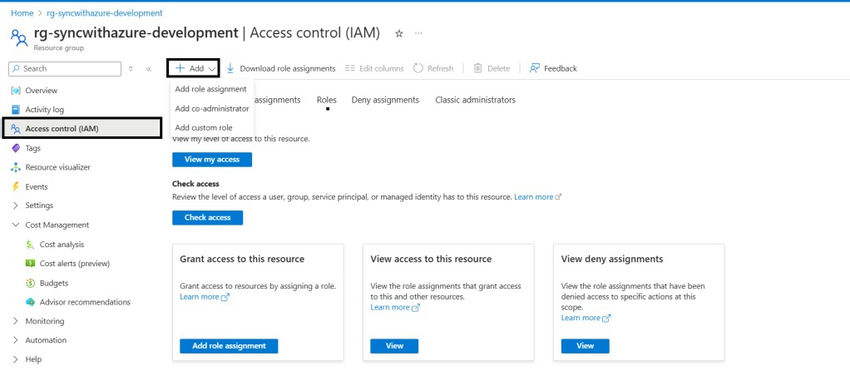Screen dimensions: 850x376
Task: Click the Resource visualizer icon
Action: click(16, 167)
